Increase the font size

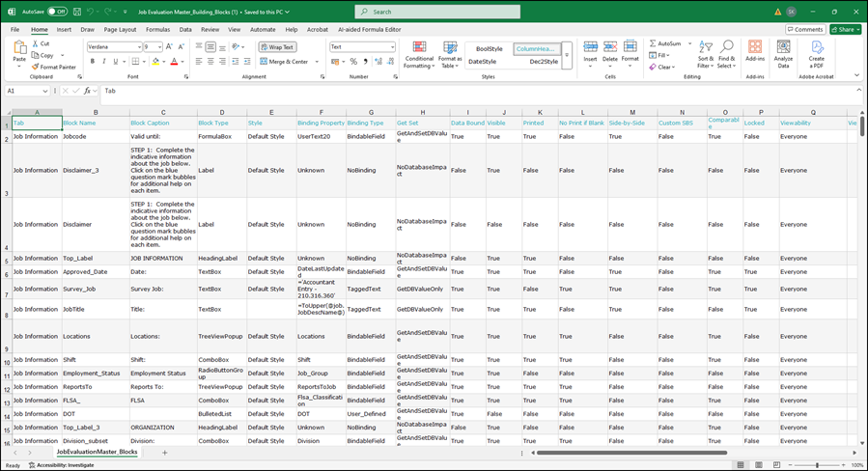169,47
